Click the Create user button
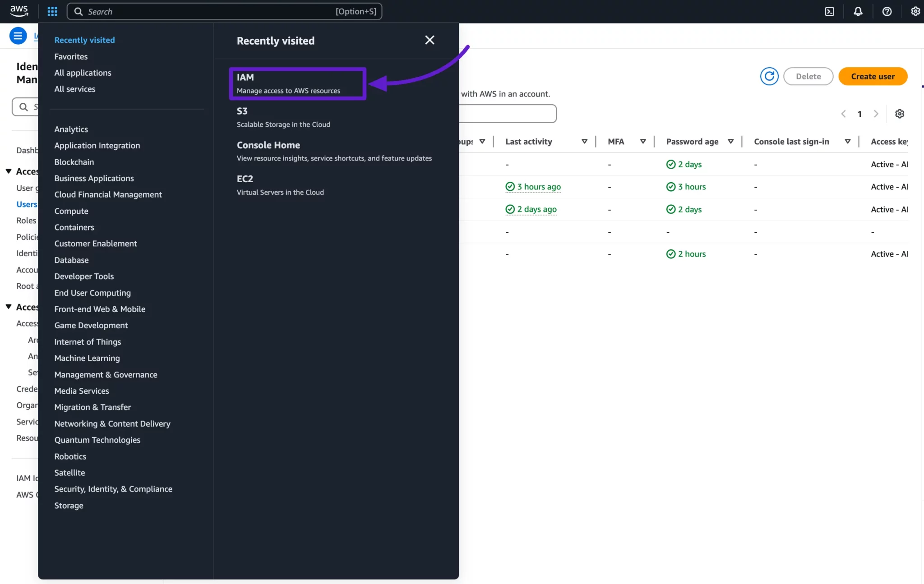Screen dimensions: 924x584 tap(873, 76)
